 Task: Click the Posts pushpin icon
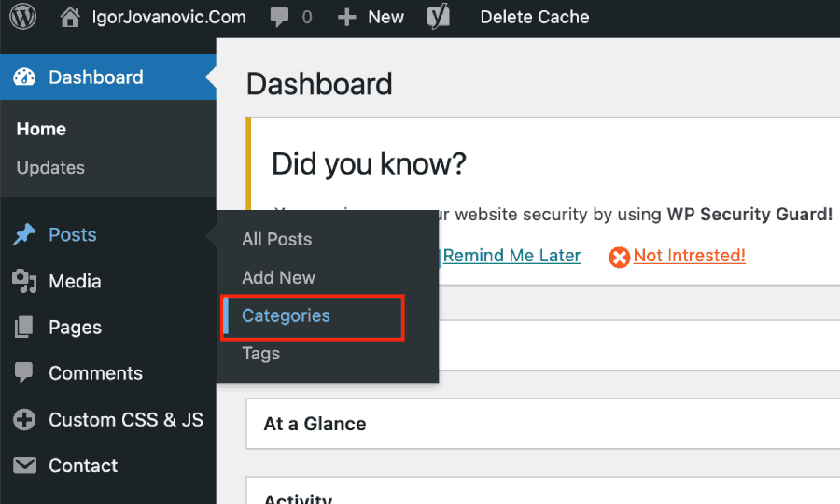coord(24,234)
